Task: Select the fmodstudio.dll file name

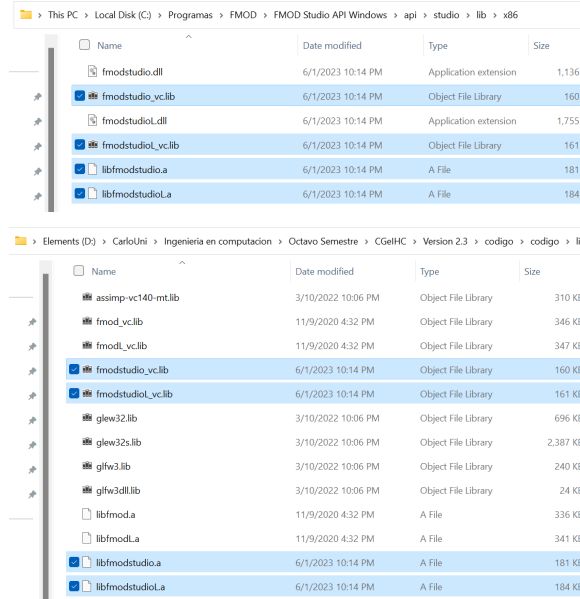Action: (x=132, y=72)
